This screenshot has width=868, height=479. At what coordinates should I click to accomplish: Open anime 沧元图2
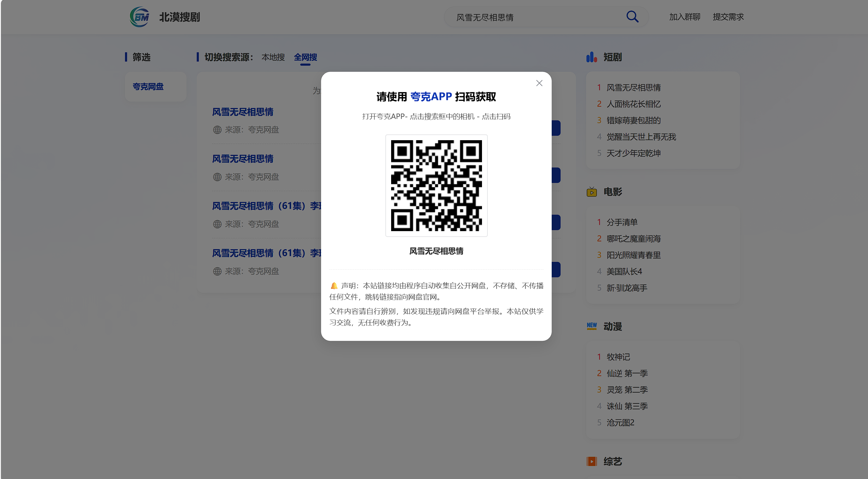pyautogui.click(x=620, y=423)
